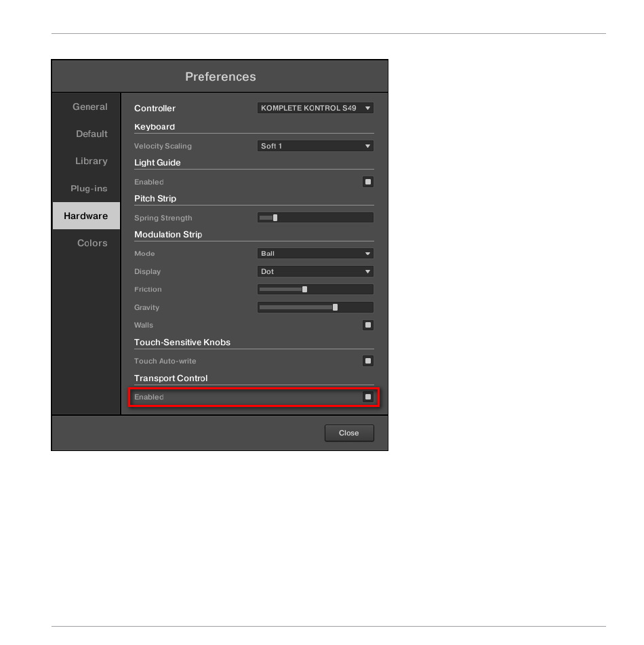The image size is (644, 645).
Task: Click the Friction slider
Action: coord(315,289)
